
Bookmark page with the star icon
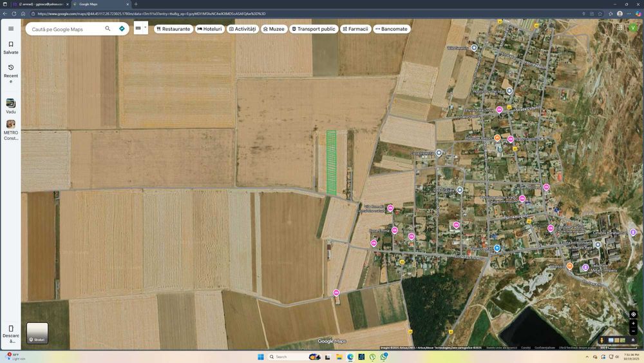(600, 14)
